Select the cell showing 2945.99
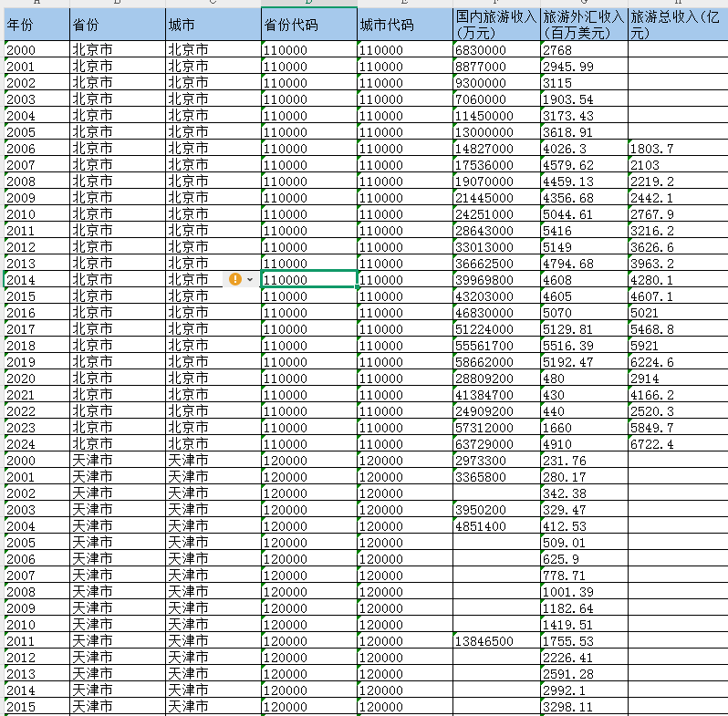Image resolution: width=728 pixels, height=716 pixels. [x=583, y=67]
